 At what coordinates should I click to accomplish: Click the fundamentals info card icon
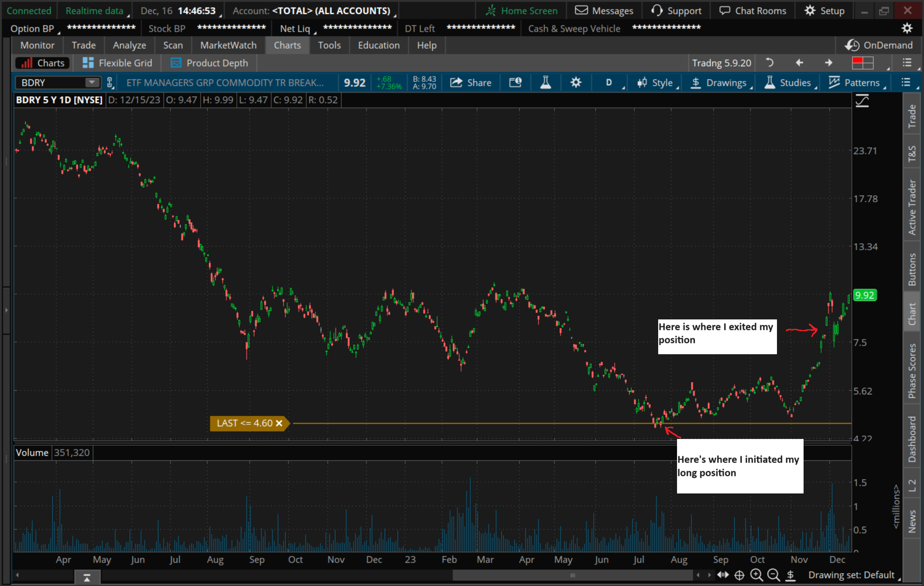point(515,83)
